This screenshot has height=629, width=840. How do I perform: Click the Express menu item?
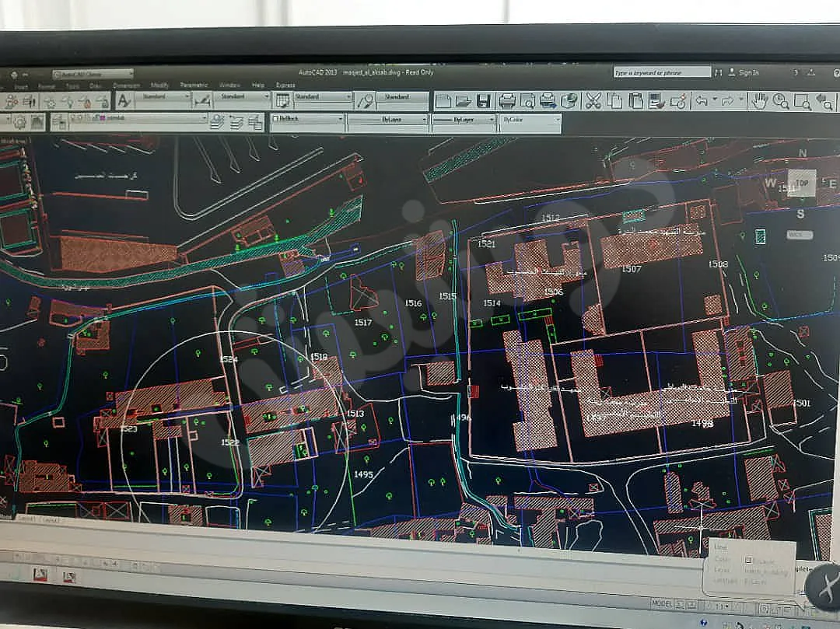(x=285, y=85)
